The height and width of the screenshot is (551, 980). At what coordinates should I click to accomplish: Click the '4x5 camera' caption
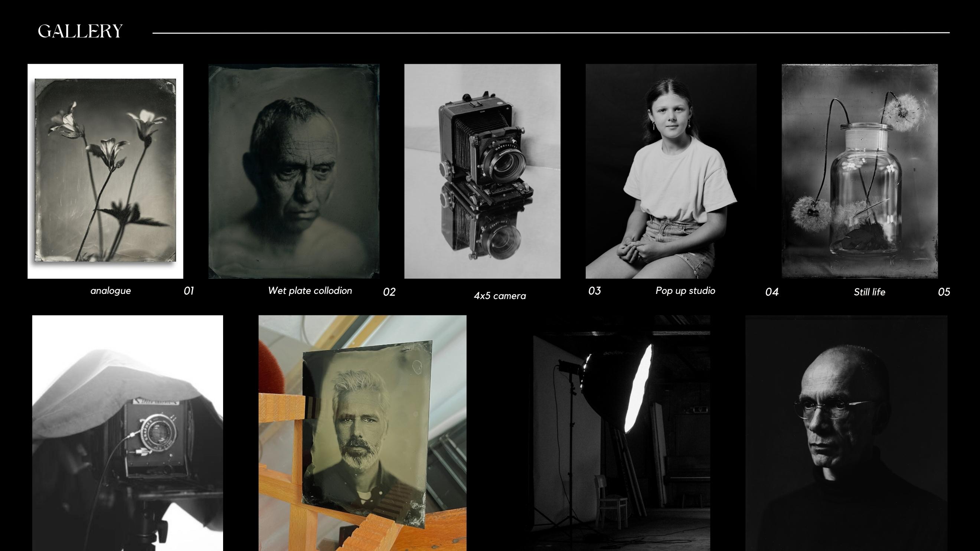tap(500, 296)
